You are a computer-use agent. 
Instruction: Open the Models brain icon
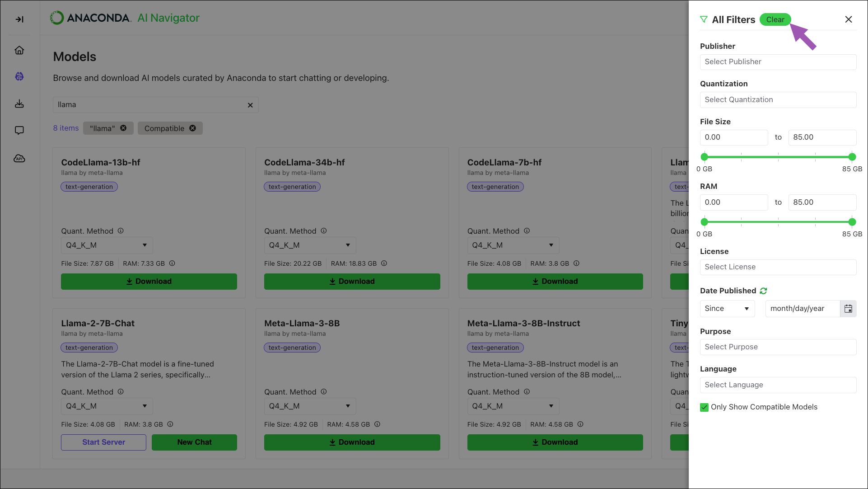click(x=19, y=76)
